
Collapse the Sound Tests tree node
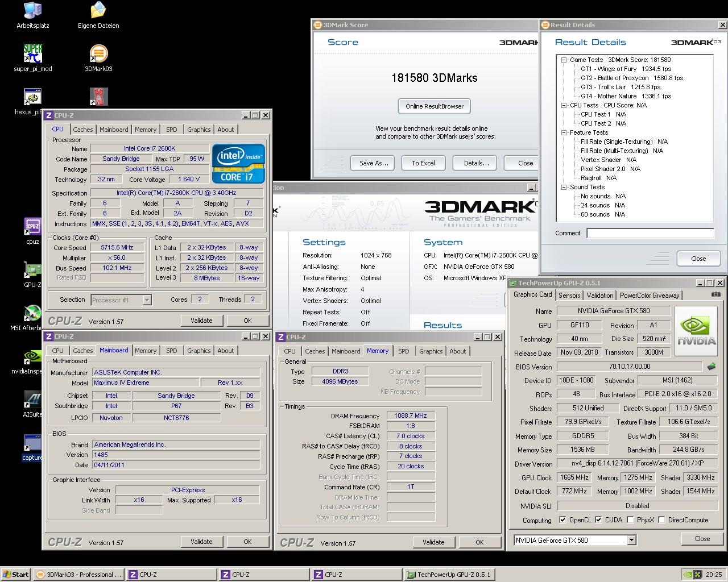pos(564,187)
